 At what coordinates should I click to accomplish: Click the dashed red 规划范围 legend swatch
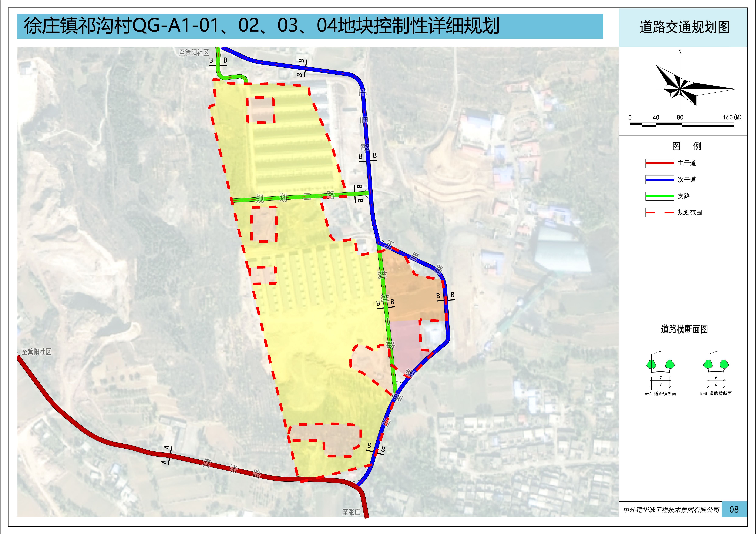click(x=659, y=212)
